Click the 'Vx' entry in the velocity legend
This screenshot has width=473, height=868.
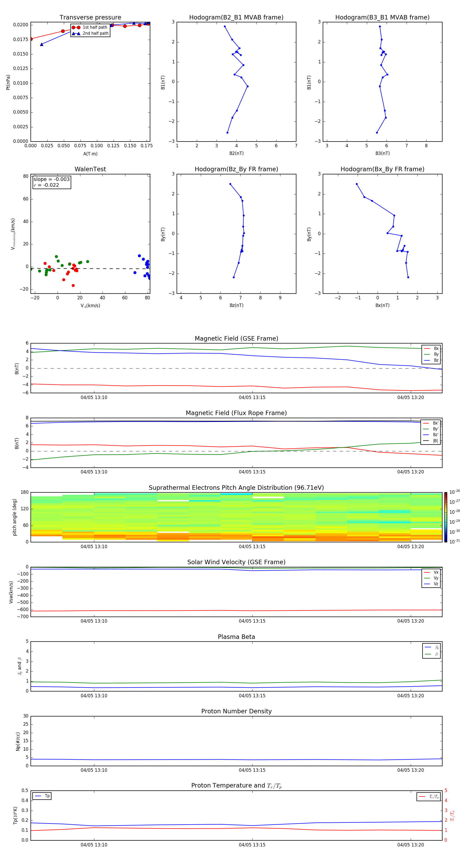point(431,573)
